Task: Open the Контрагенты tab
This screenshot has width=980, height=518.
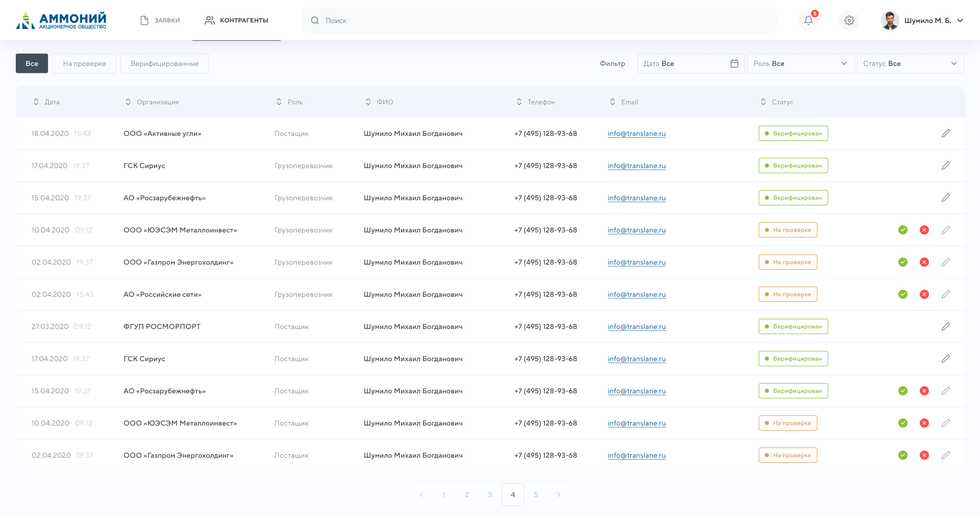Action: click(236, 20)
